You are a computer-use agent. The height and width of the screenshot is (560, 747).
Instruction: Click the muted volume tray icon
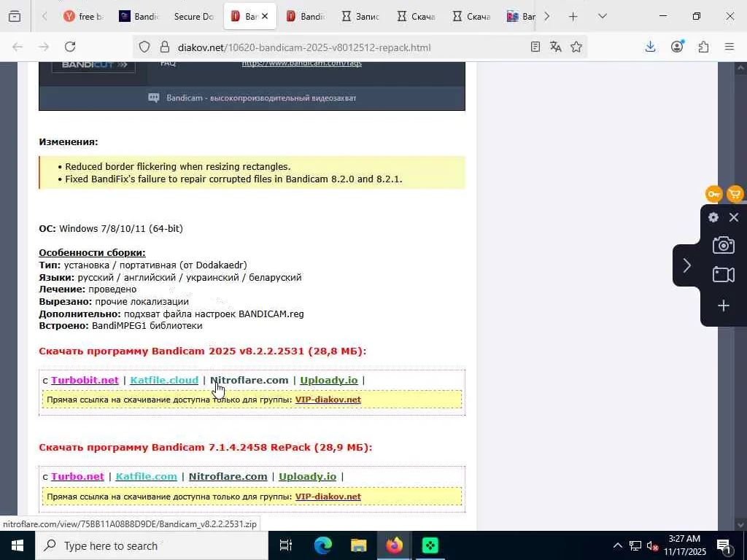[651, 545]
